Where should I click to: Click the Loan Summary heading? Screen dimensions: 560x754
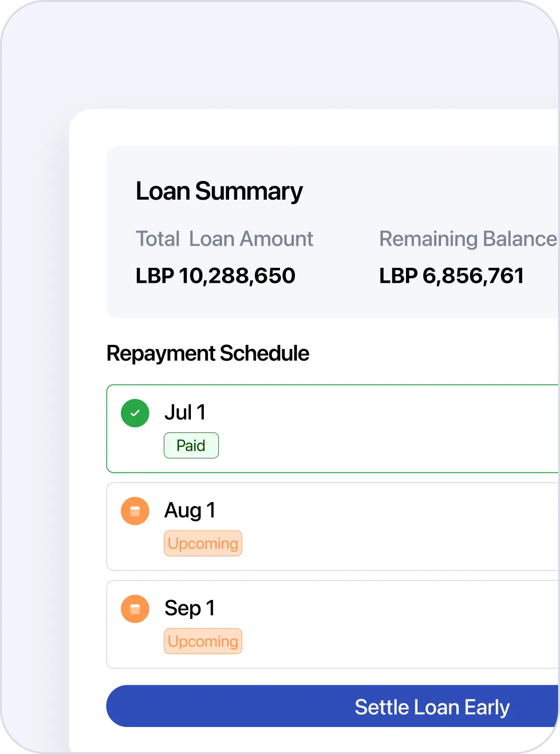pos(219,191)
